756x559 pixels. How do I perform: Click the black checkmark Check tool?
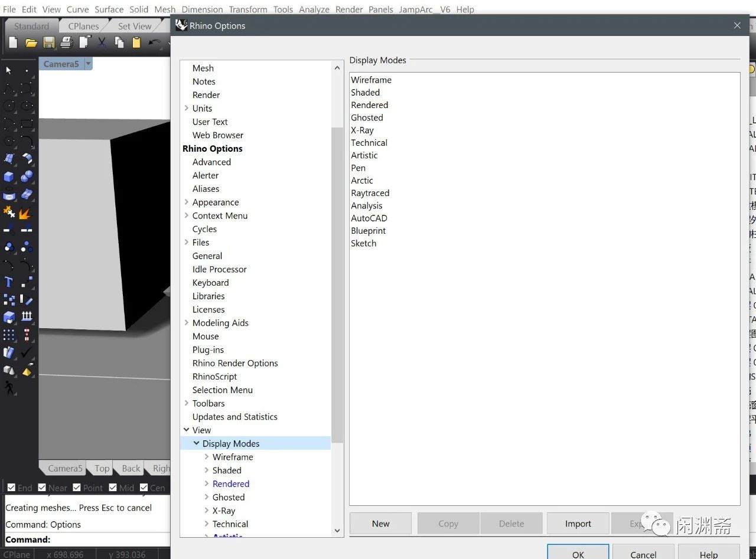(27, 352)
